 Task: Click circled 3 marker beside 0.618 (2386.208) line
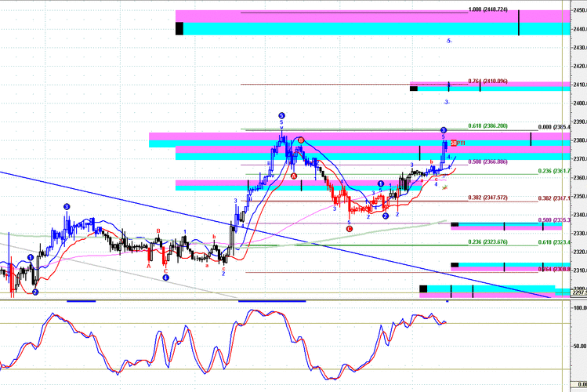[444, 130]
